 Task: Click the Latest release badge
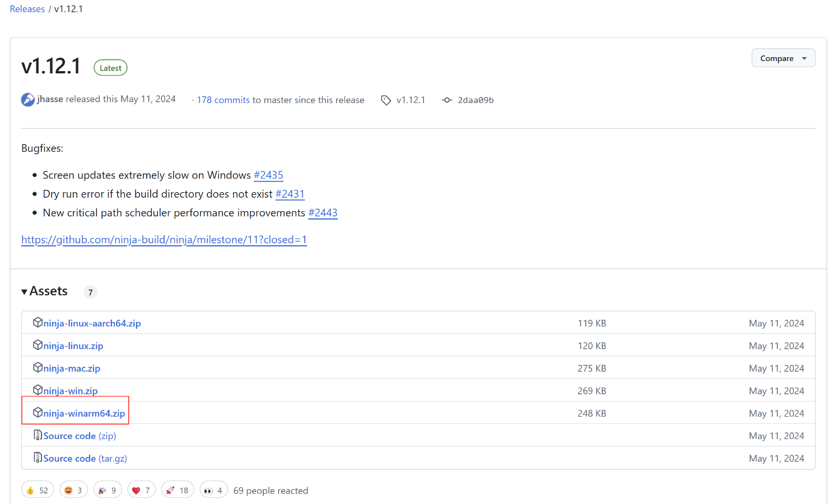[x=110, y=68]
